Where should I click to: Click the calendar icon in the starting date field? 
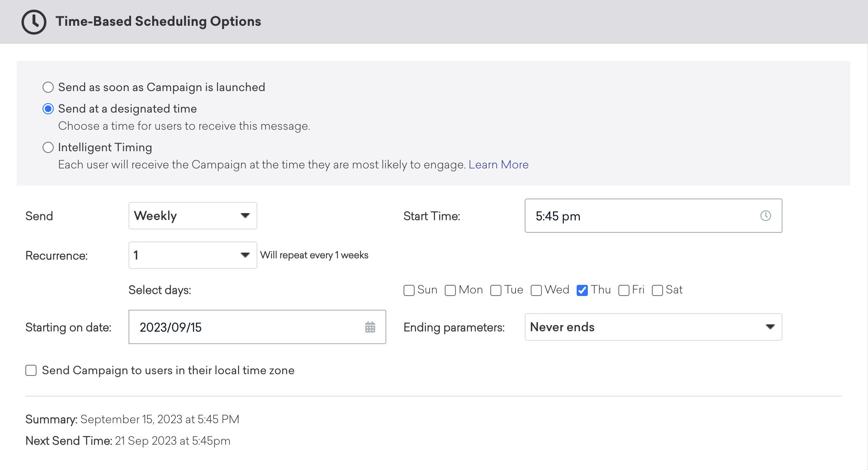coord(370,327)
